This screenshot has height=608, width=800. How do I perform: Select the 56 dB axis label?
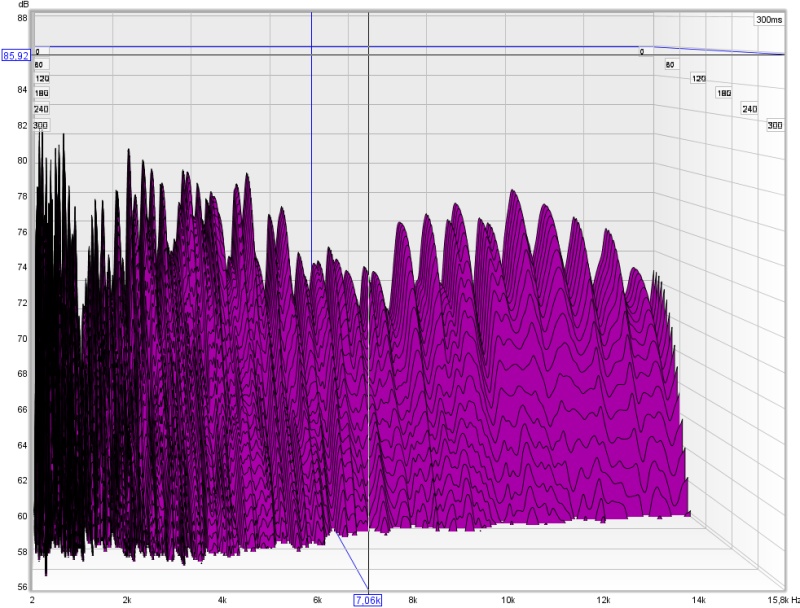click(22, 587)
